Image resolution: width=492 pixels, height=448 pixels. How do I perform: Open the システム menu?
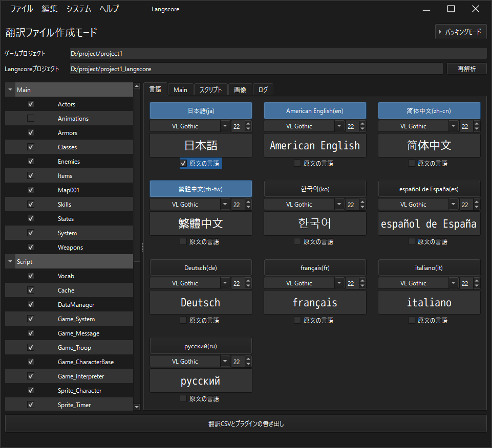coord(78,9)
